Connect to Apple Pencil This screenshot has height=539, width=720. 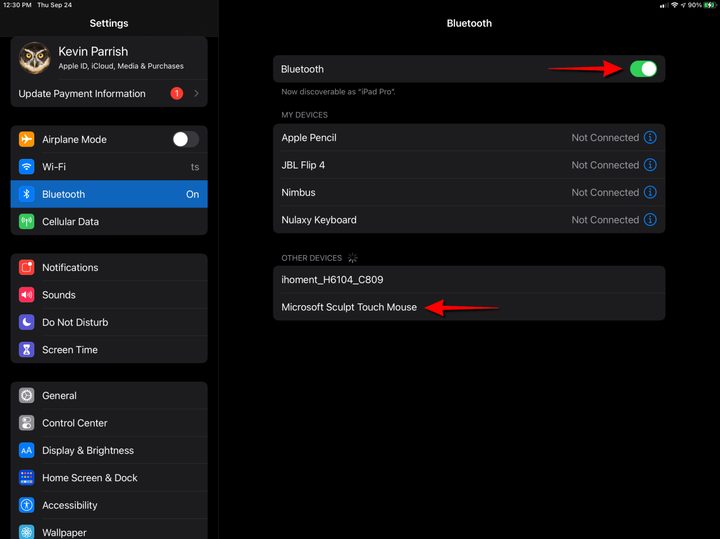click(469, 137)
